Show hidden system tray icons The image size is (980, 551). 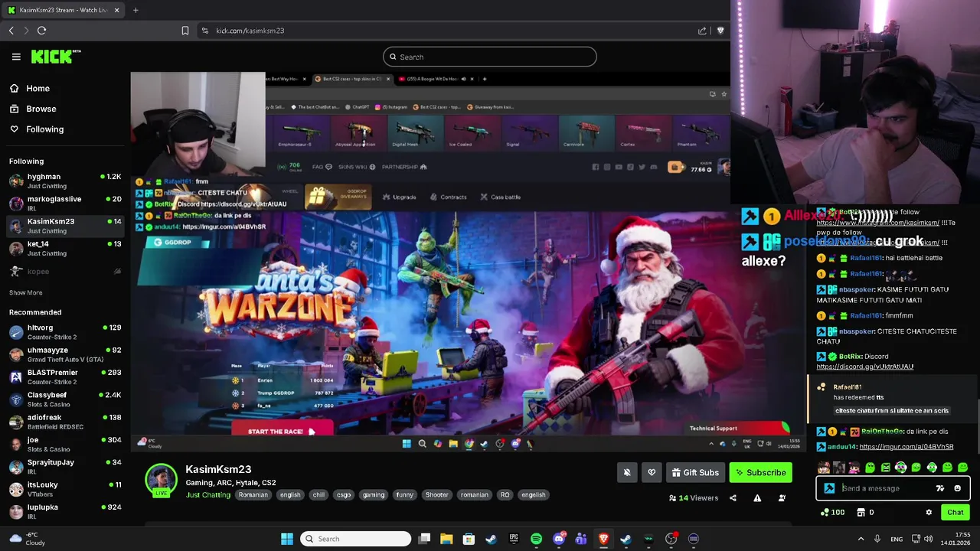pyautogui.click(x=861, y=539)
